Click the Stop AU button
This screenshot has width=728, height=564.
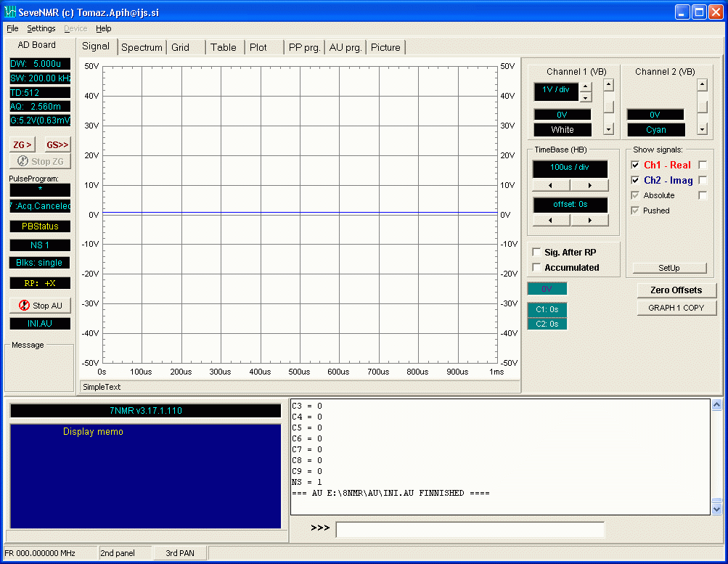coord(40,306)
